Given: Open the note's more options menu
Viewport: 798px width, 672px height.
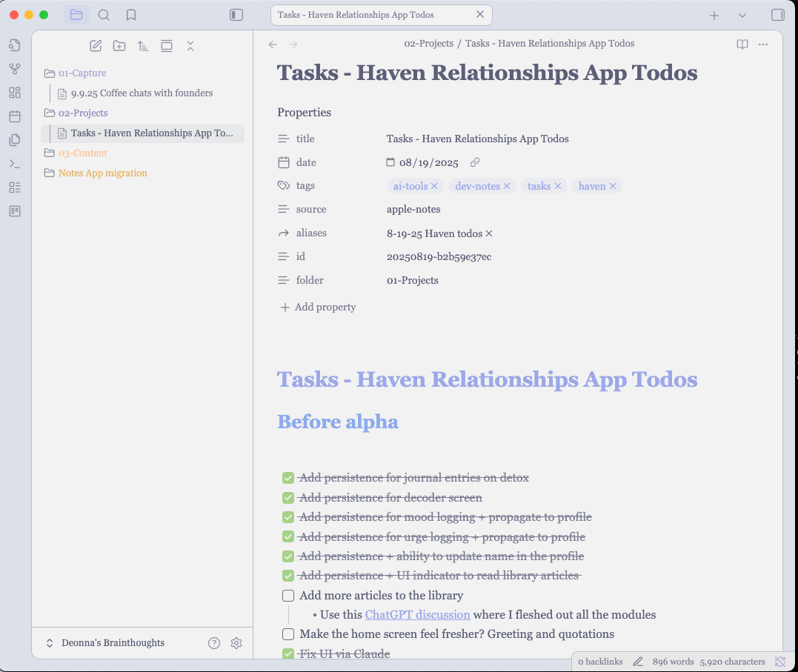Looking at the screenshot, I should click(x=763, y=44).
